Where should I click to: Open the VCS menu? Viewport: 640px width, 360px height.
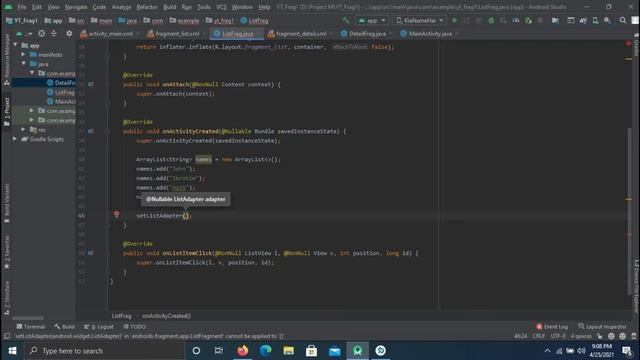coord(221,7)
